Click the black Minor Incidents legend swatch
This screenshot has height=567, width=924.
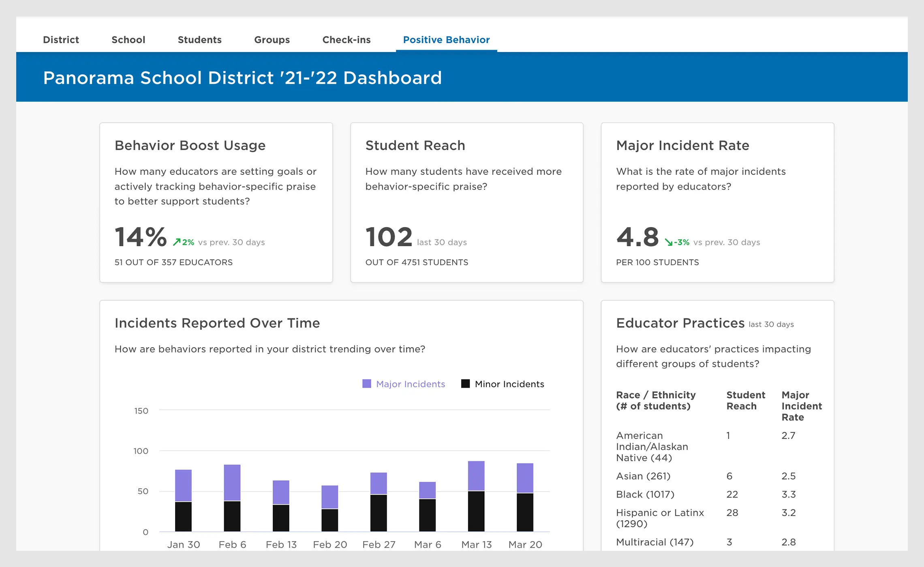(x=465, y=384)
